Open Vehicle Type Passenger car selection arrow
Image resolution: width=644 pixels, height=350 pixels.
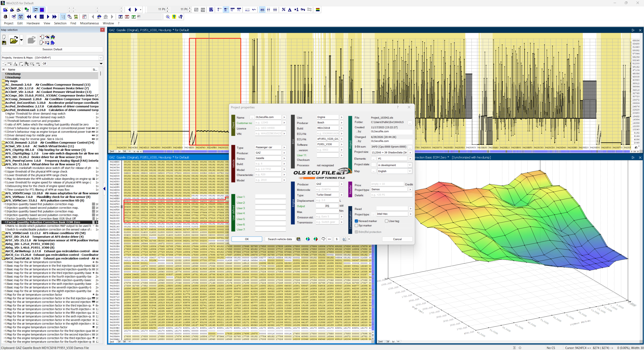point(284,147)
